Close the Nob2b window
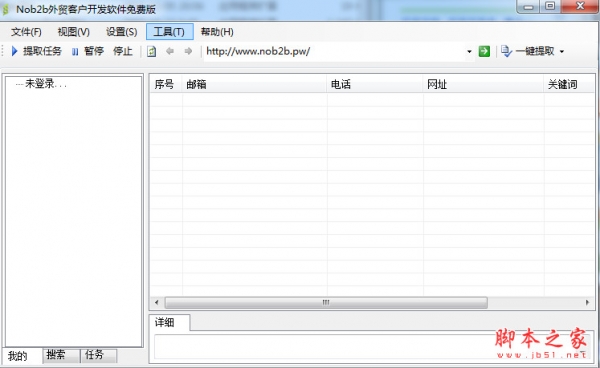 [580, 6]
